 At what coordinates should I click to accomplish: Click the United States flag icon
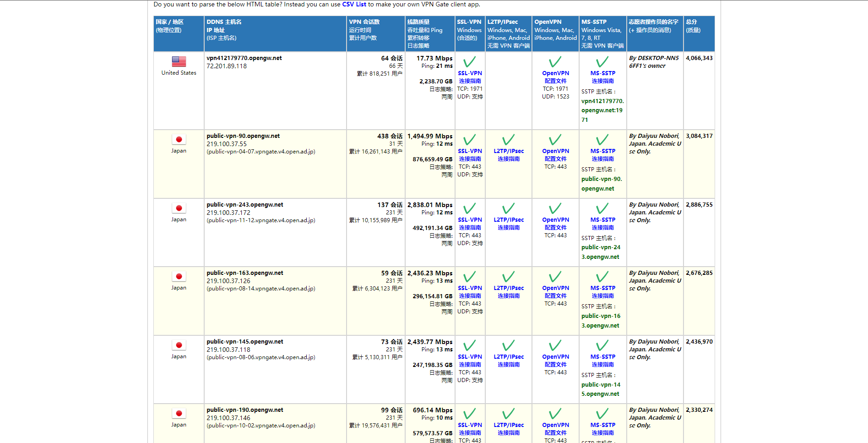pos(179,61)
